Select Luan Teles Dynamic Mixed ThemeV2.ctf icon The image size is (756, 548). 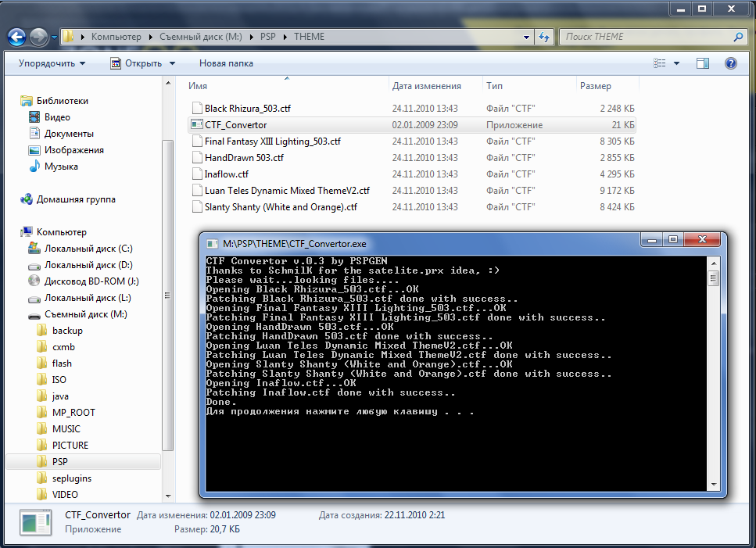[197, 190]
